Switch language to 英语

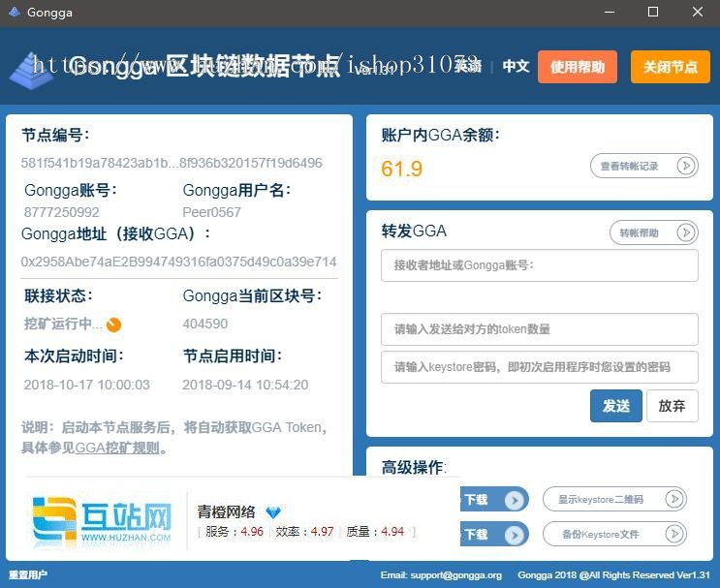pos(468,66)
